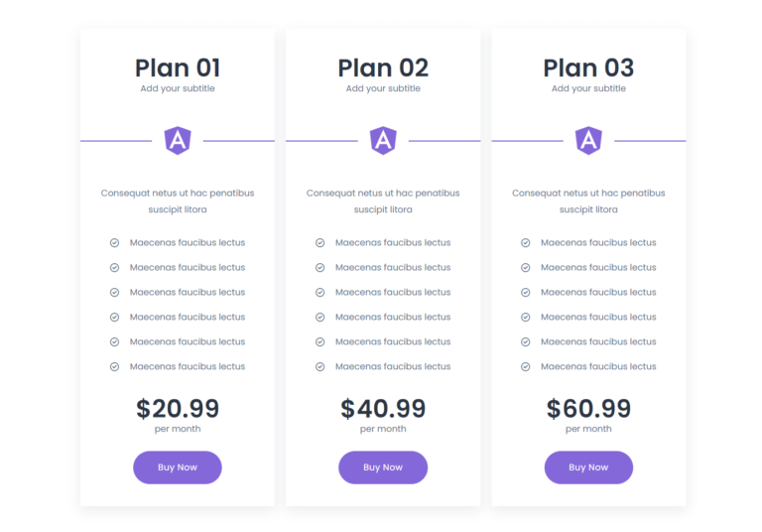Click the second feature line in Plan 03
762x532 pixels.
coord(598,267)
